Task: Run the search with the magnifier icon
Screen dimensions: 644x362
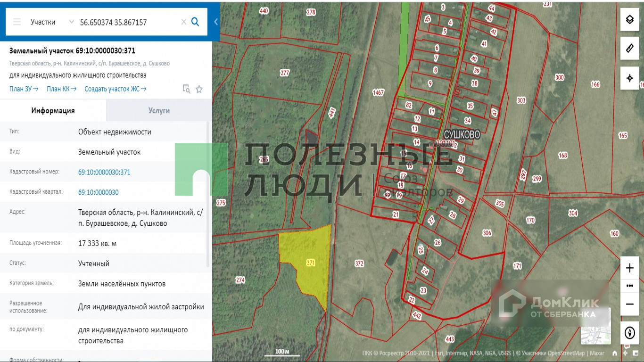Action: coord(195,22)
